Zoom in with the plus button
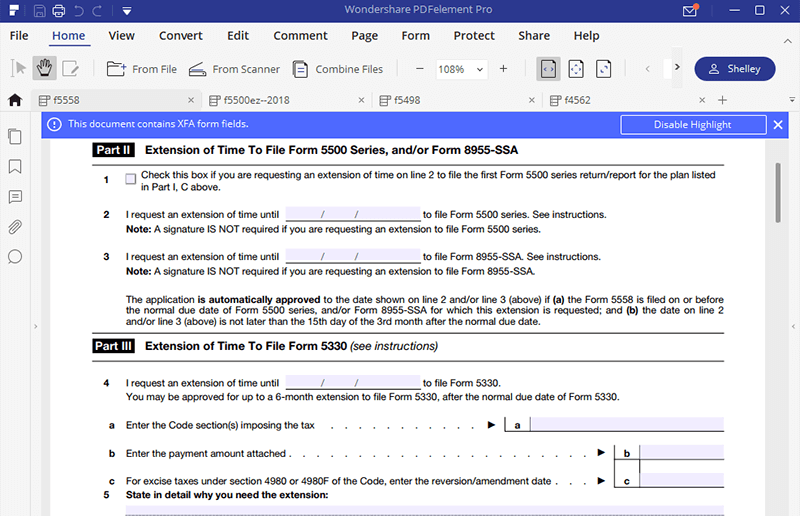Image resolution: width=800 pixels, height=516 pixels. pos(503,68)
